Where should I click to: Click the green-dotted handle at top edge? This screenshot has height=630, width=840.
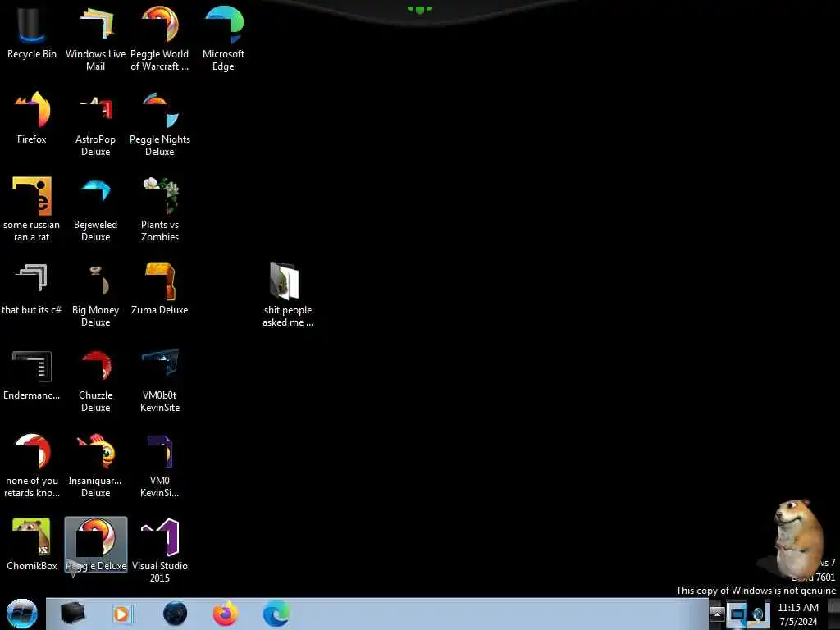(420, 9)
